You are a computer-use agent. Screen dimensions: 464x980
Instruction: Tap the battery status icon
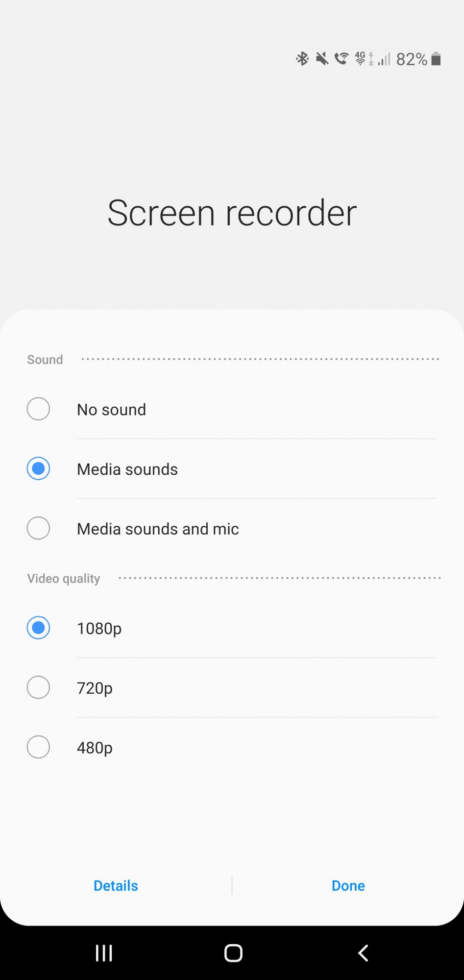click(x=436, y=59)
